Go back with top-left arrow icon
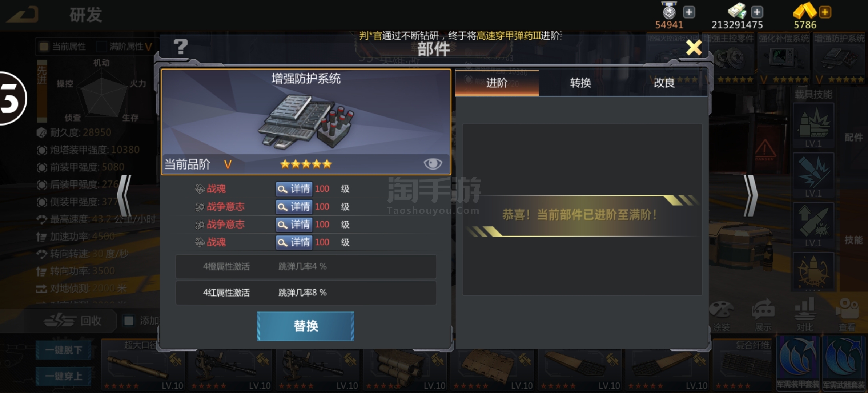 23,15
